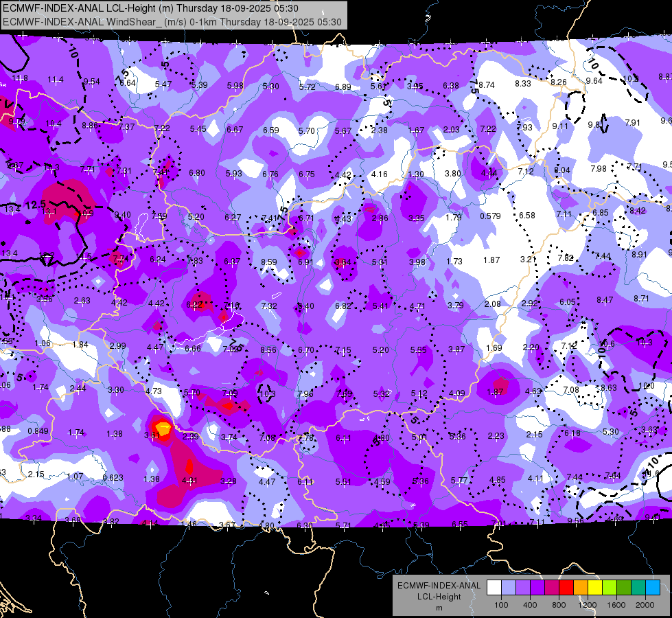Click the LCL-Height (m) header line

(x=150, y=8)
